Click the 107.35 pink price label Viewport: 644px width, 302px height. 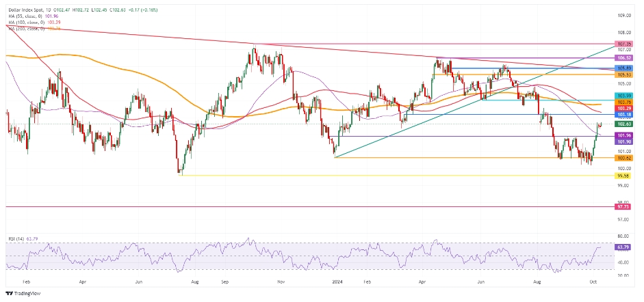coord(624,44)
